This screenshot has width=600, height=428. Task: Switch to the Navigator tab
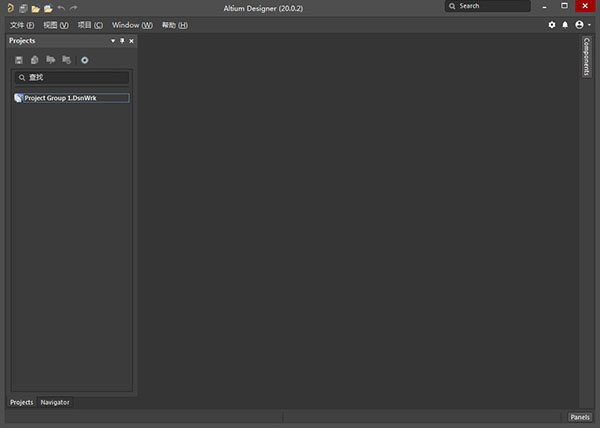[55, 402]
